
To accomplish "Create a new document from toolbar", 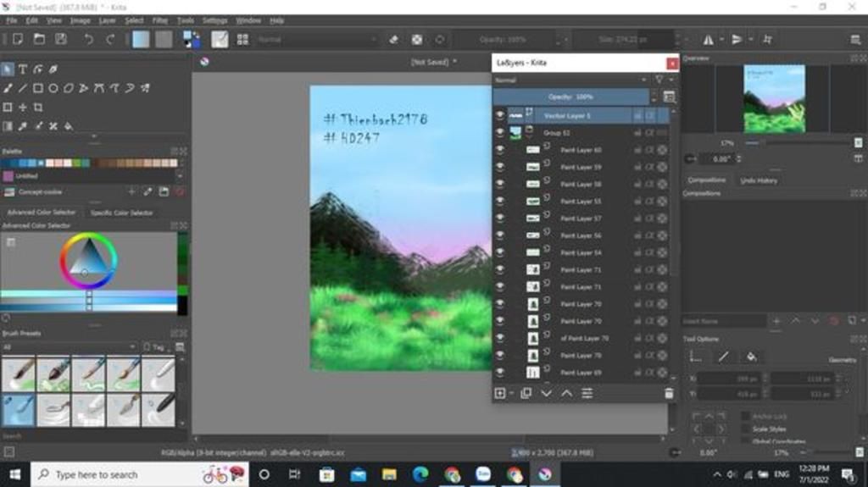I will click(18, 39).
